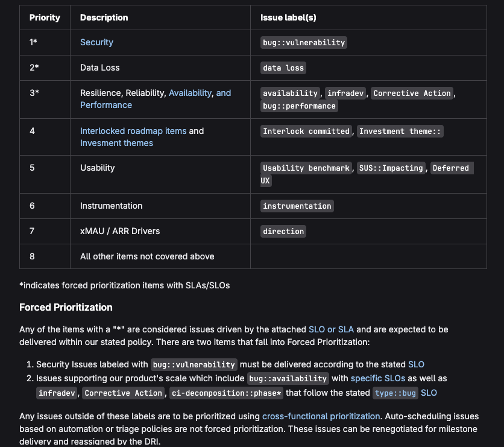Open the Invesment themes link
Viewport: 504px width, 447px height.
pos(116,143)
